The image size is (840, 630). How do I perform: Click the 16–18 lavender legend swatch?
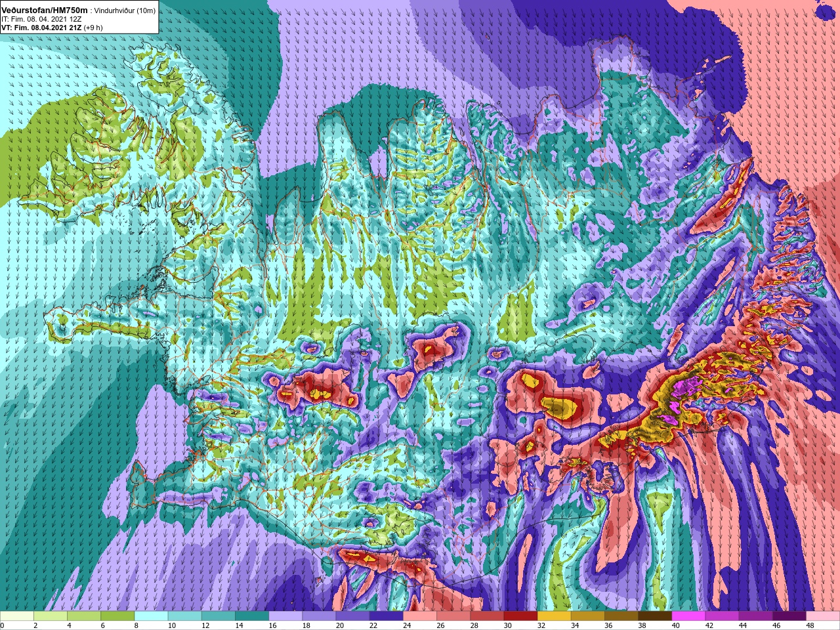(285, 616)
